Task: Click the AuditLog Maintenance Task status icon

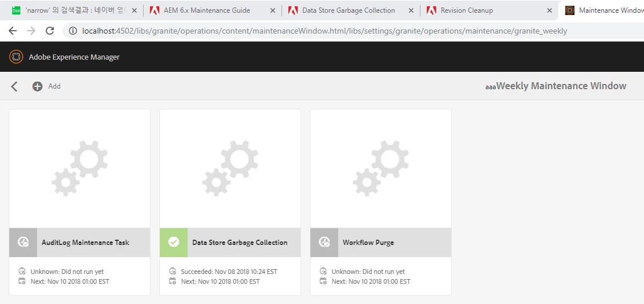Action: pyautogui.click(x=23, y=243)
